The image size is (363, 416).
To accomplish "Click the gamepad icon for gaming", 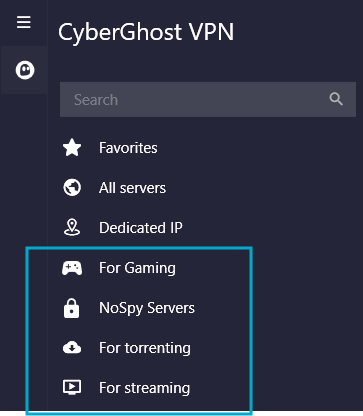I will tap(72, 268).
